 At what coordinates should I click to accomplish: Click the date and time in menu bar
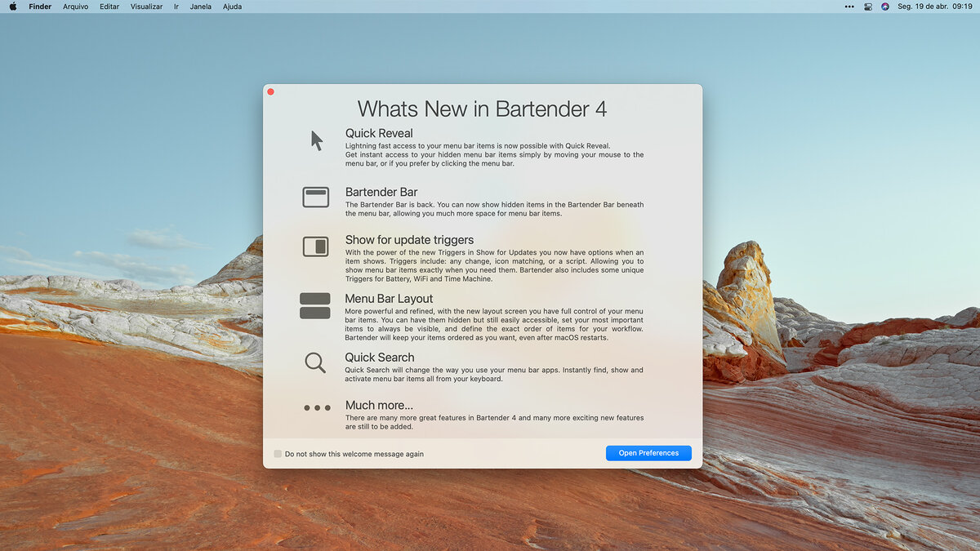point(935,7)
